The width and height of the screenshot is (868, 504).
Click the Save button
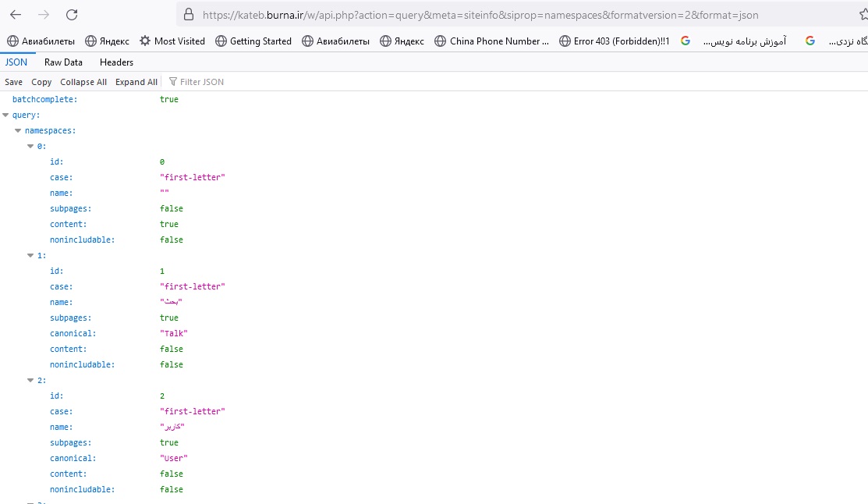click(13, 82)
